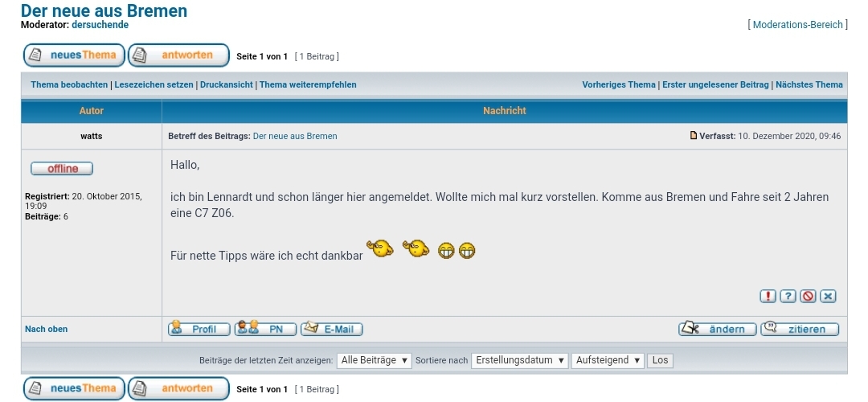The width and height of the screenshot is (868, 402).
Task: Open the Moderations-Bereich link
Action: [798, 25]
